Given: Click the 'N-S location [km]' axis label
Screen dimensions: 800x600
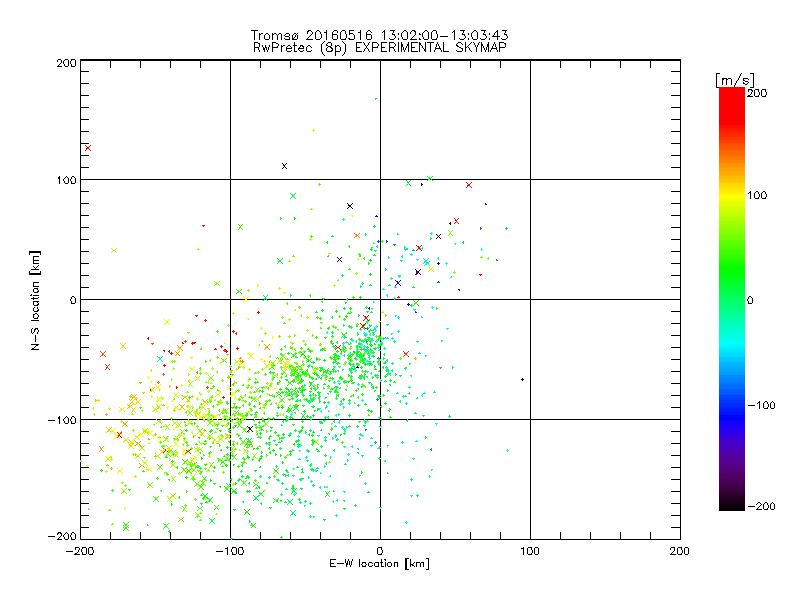Looking at the screenshot, I should 35,300.
